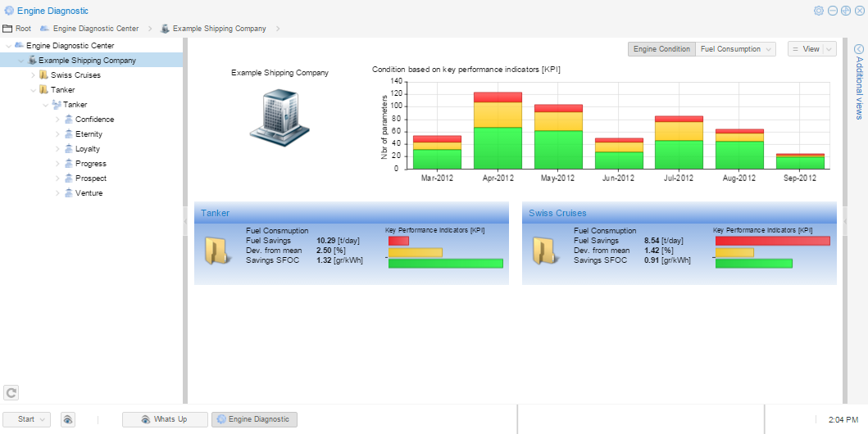Click the Swiss Cruises folder icon in tree

pyautogui.click(x=43, y=75)
